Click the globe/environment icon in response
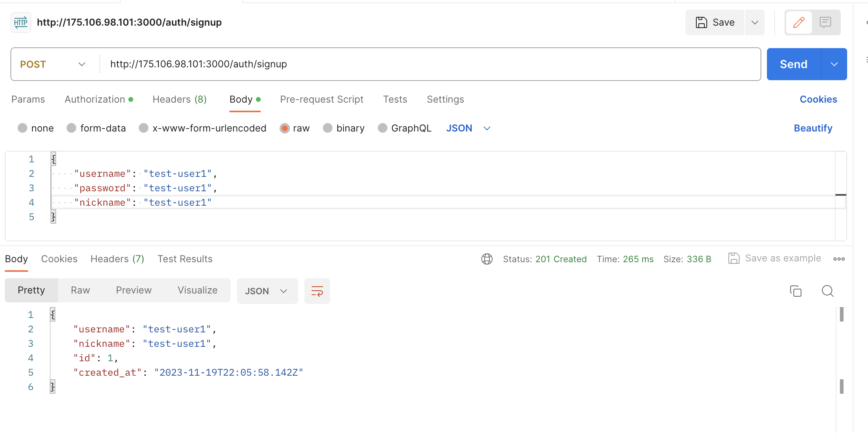868x433 pixels. (486, 259)
